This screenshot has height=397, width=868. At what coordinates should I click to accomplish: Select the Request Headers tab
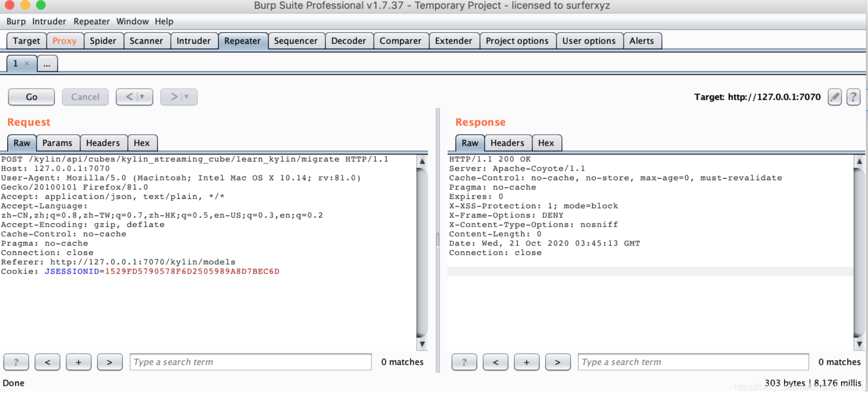pyautogui.click(x=103, y=143)
